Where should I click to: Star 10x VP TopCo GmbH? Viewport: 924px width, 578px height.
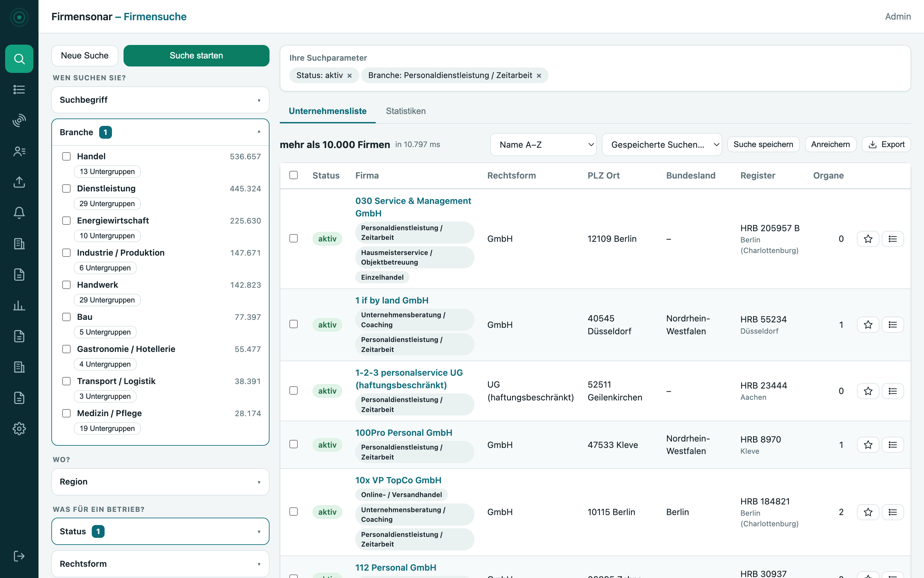pyautogui.click(x=868, y=512)
